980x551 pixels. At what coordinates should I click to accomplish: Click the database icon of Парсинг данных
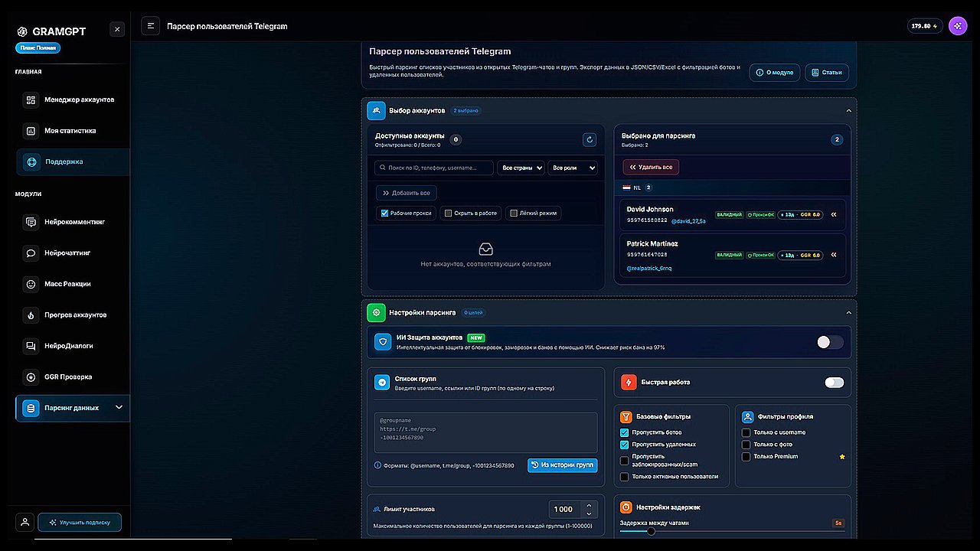[x=31, y=408]
